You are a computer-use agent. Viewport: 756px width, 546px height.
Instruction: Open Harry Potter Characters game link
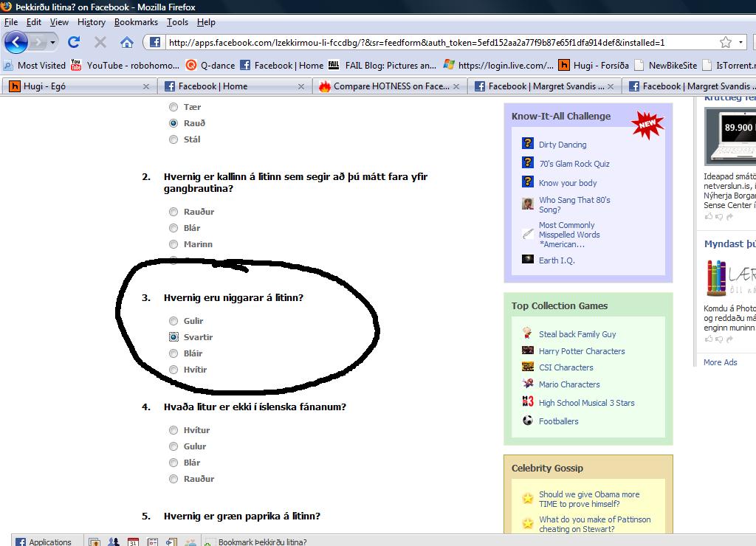point(582,351)
